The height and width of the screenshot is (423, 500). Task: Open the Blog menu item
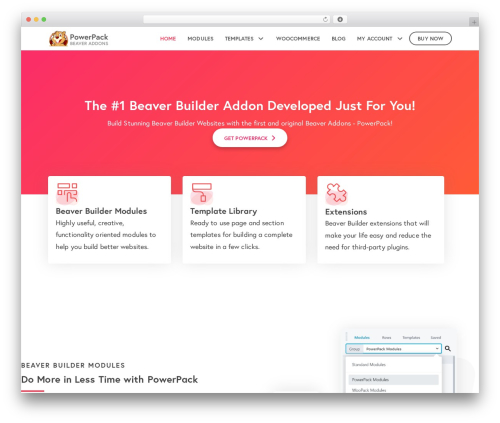(x=338, y=39)
